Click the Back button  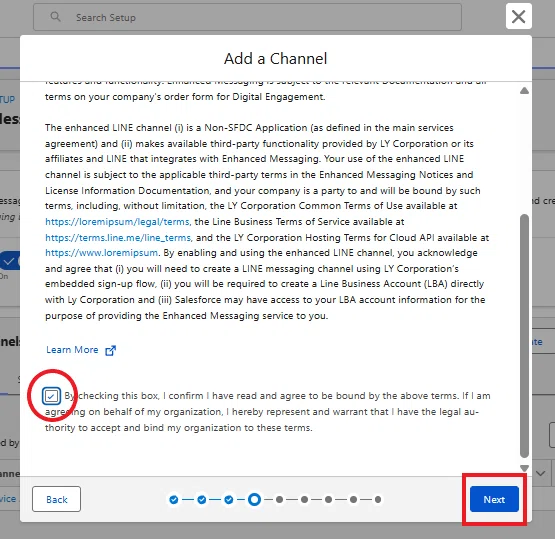coord(56,499)
